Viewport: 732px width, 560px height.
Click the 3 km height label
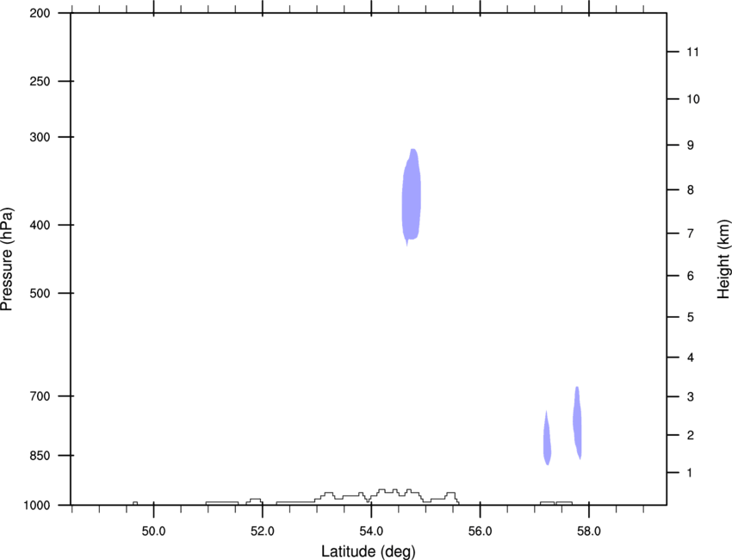(x=691, y=397)
